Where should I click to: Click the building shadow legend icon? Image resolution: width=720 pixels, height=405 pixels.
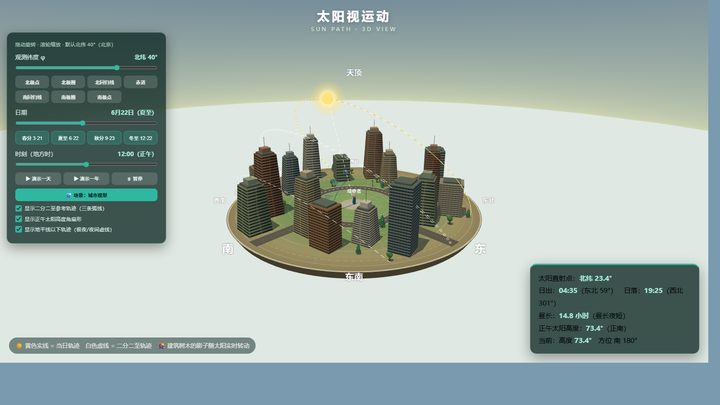(x=162, y=346)
